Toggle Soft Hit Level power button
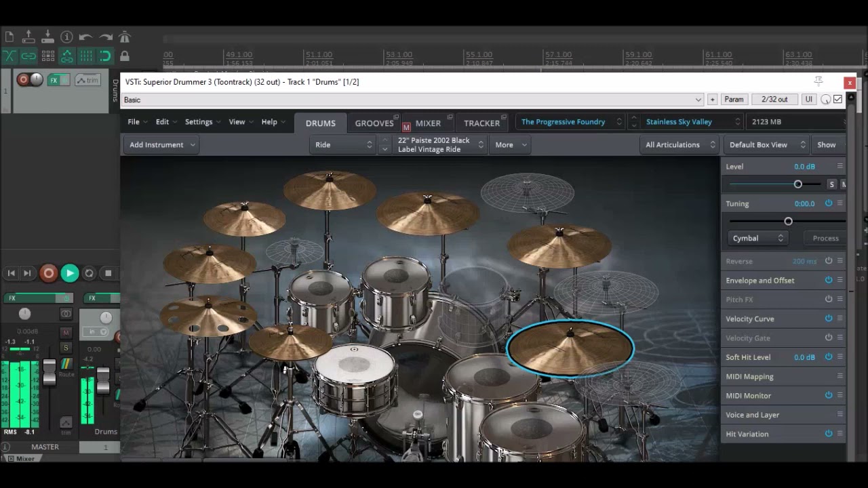Screen dimensions: 868x488 coord(829,357)
